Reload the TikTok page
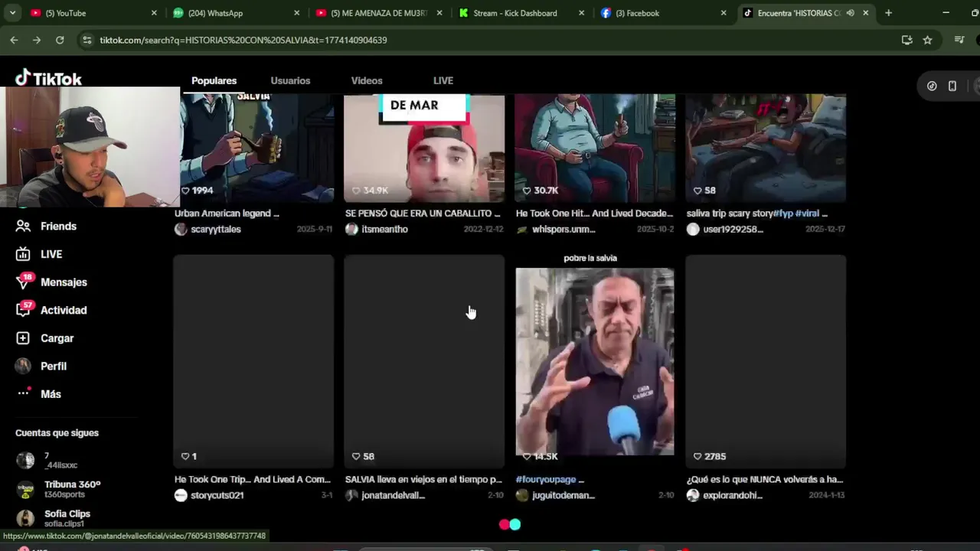 coord(60,40)
